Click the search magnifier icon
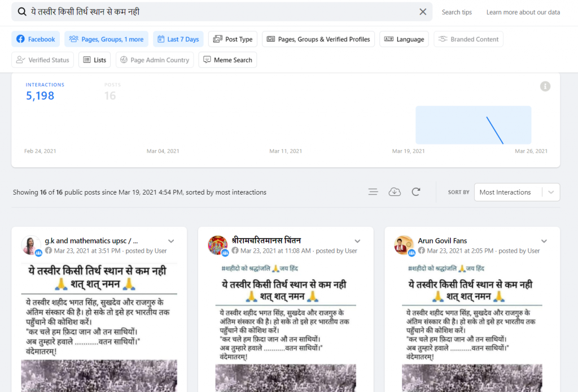This screenshot has height=392, width=578. click(x=22, y=12)
